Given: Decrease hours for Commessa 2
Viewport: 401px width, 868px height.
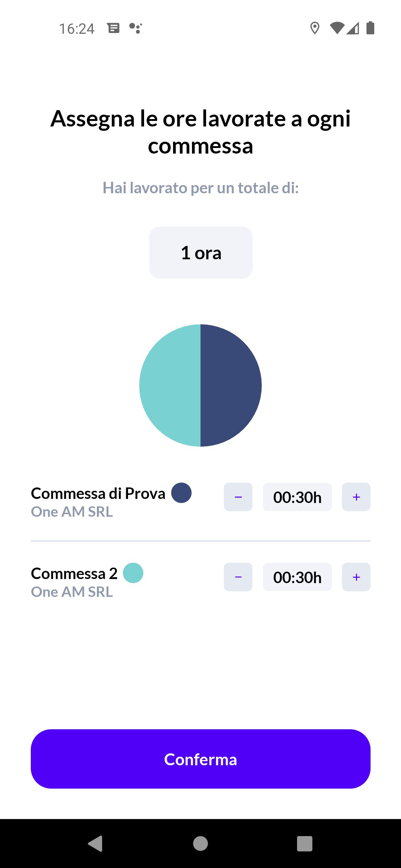Looking at the screenshot, I should pos(238,577).
